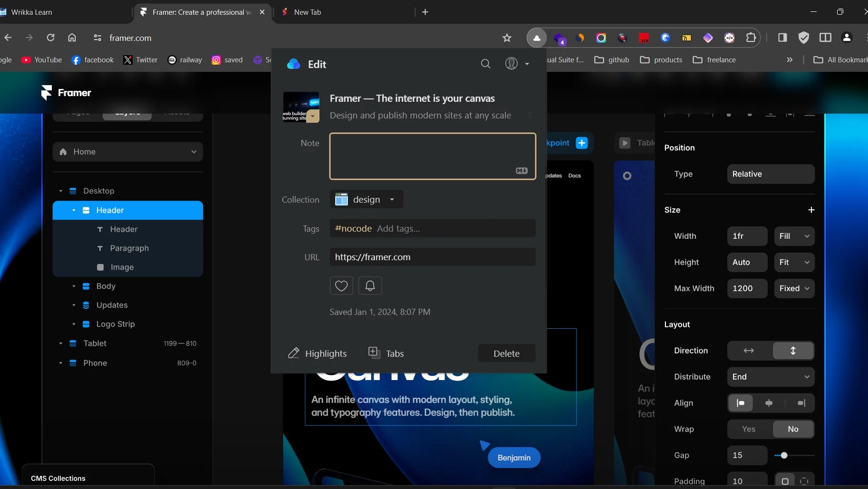
Task: Set Wrap to Yes
Action: [x=749, y=429]
